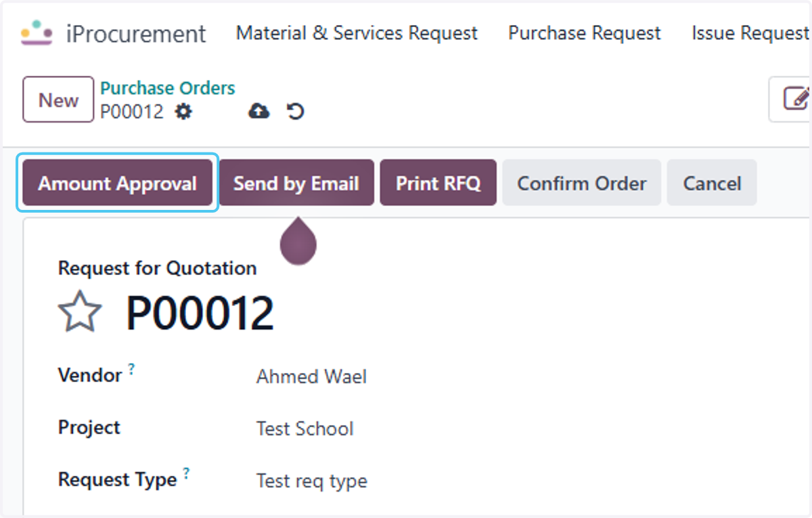Click the Vendor help question mark

point(131,369)
